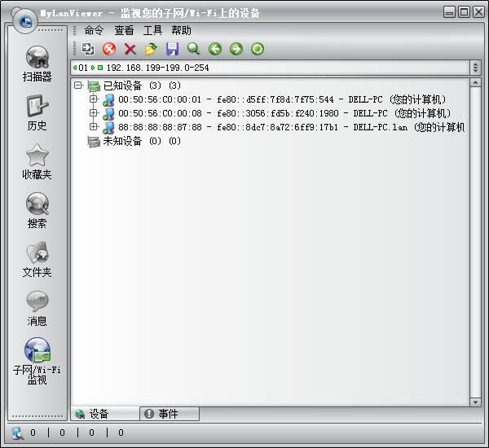Click the green refresh toolbar icon
The height and width of the screenshot is (448, 489).
click(257, 49)
